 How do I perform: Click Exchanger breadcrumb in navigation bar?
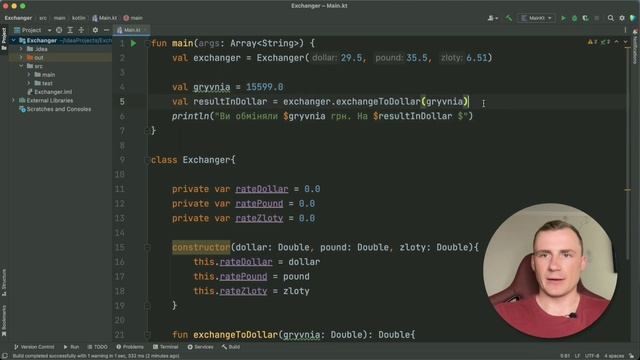pos(18,18)
